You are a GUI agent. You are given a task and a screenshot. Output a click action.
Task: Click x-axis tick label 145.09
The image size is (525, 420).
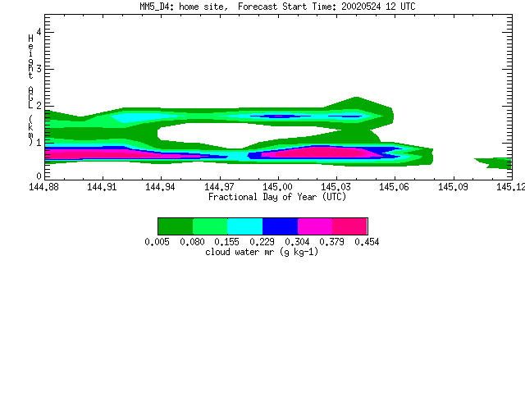pyautogui.click(x=453, y=187)
